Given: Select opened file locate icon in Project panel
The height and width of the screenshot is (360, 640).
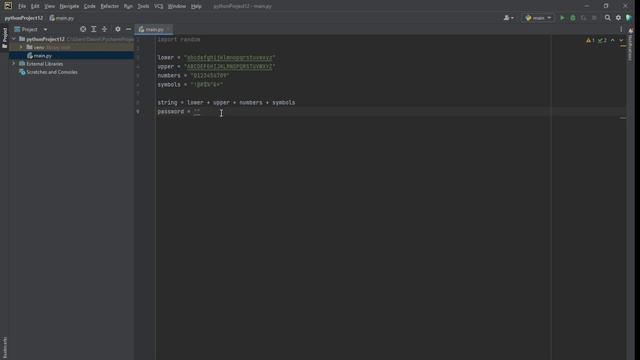Looking at the screenshot, I should [83, 29].
